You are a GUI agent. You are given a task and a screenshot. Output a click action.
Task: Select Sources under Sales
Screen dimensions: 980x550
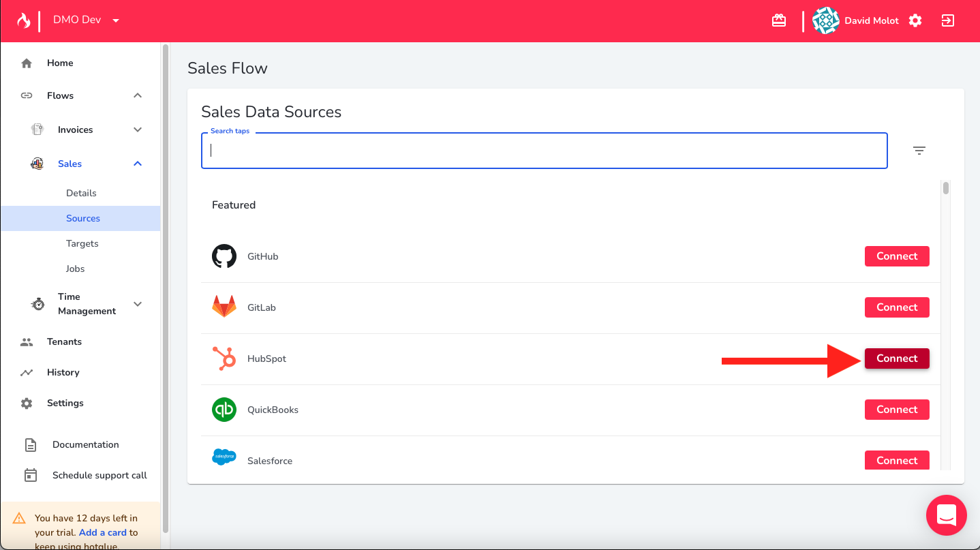pyautogui.click(x=80, y=218)
